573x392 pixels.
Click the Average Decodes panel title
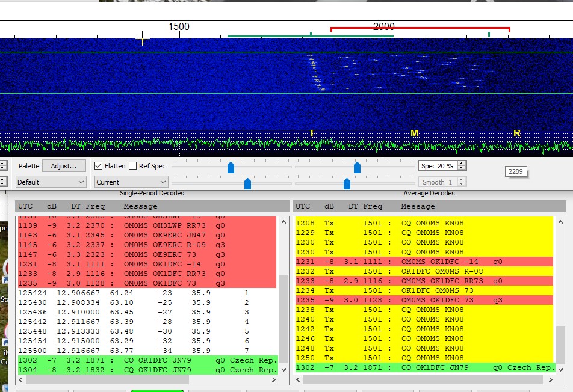pyautogui.click(x=429, y=193)
